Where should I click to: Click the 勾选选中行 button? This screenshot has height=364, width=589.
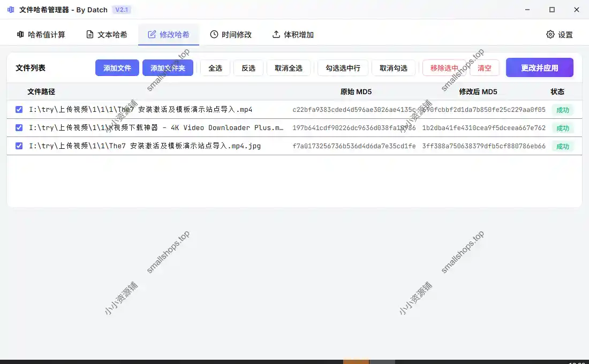[343, 68]
